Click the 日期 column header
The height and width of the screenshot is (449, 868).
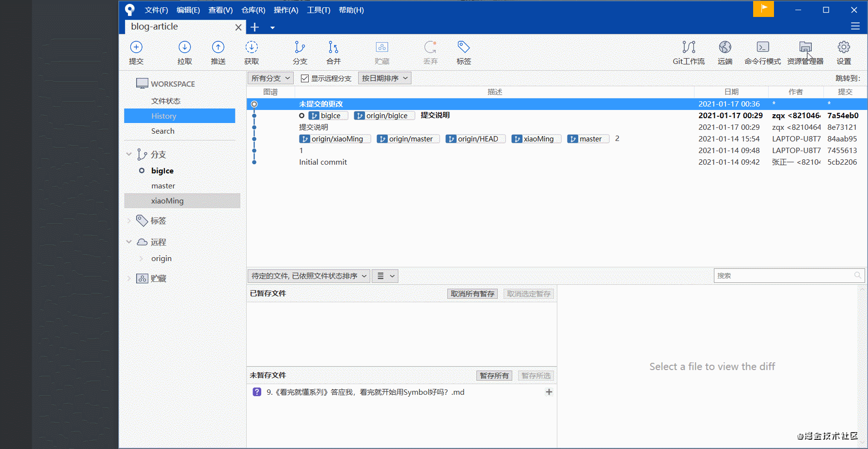coord(731,92)
